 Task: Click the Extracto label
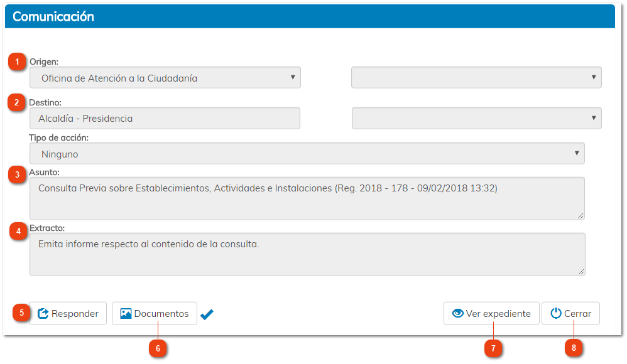[47, 228]
